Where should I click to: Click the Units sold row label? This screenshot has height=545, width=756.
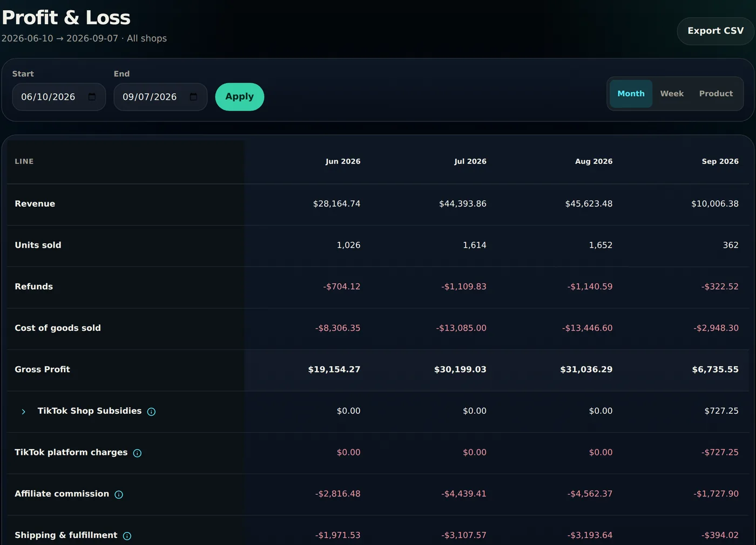(x=38, y=245)
